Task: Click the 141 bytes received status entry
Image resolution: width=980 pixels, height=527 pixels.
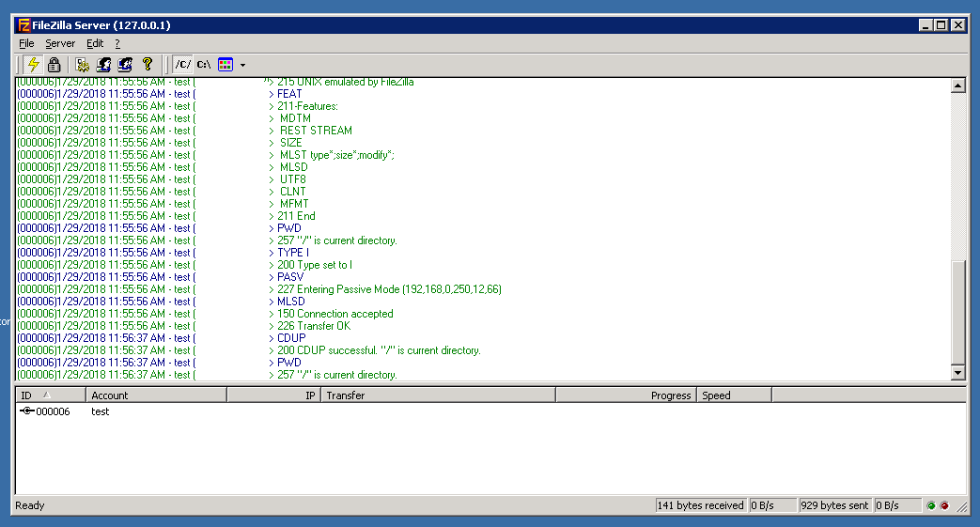Action: pyautogui.click(x=701, y=505)
